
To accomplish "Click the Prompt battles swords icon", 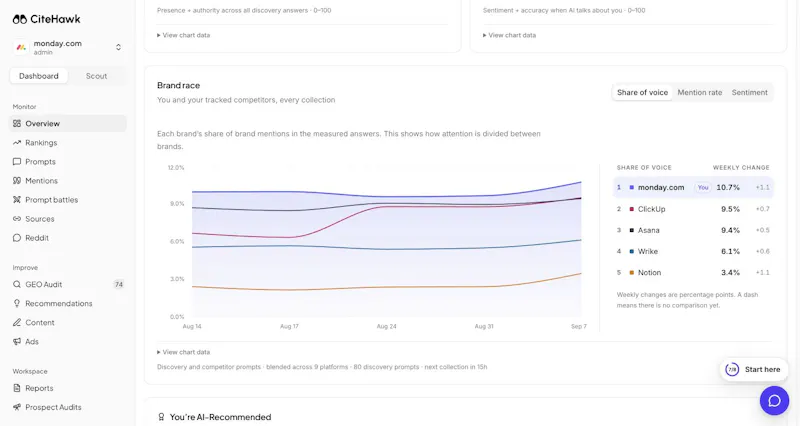I will [17, 200].
